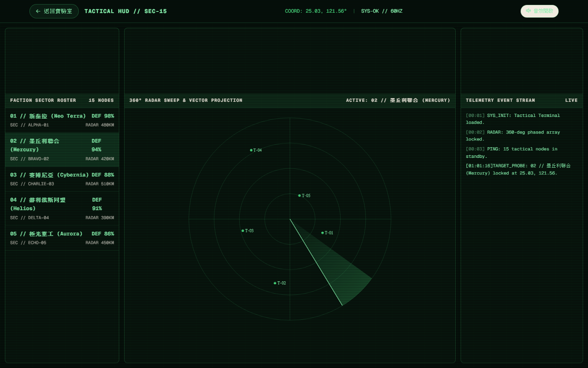Click the "LIVE" indicator
The height and width of the screenshot is (368, 588).
[x=571, y=100]
